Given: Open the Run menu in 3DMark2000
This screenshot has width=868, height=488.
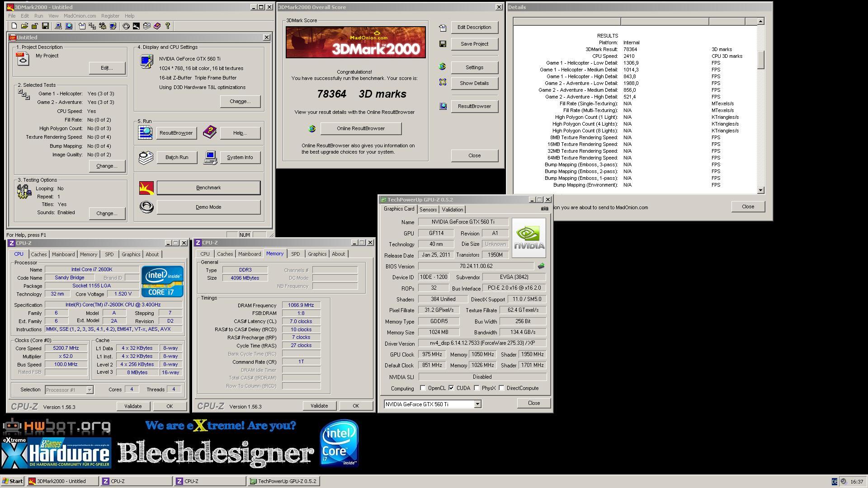Looking at the screenshot, I should (x=39, y=16).
